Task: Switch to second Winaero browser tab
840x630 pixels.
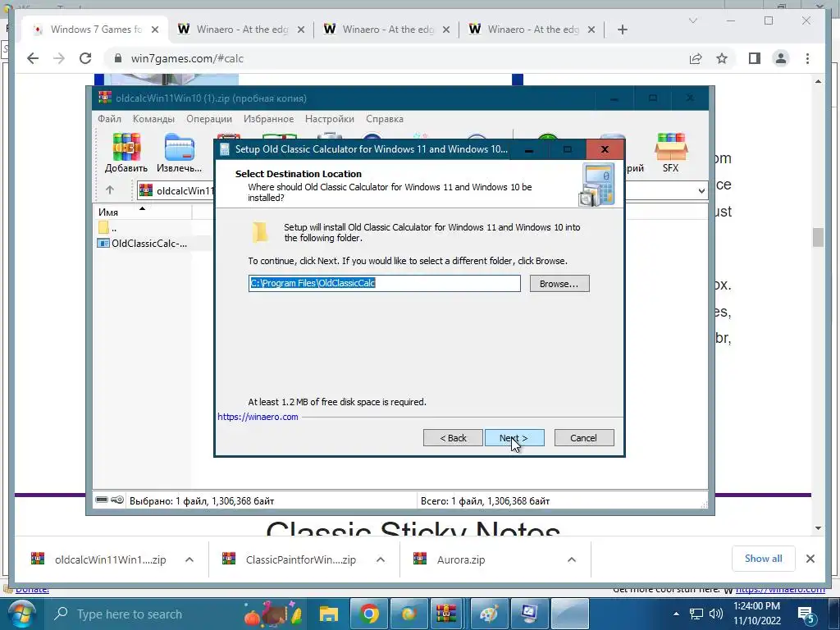Action: coord(386,30)
